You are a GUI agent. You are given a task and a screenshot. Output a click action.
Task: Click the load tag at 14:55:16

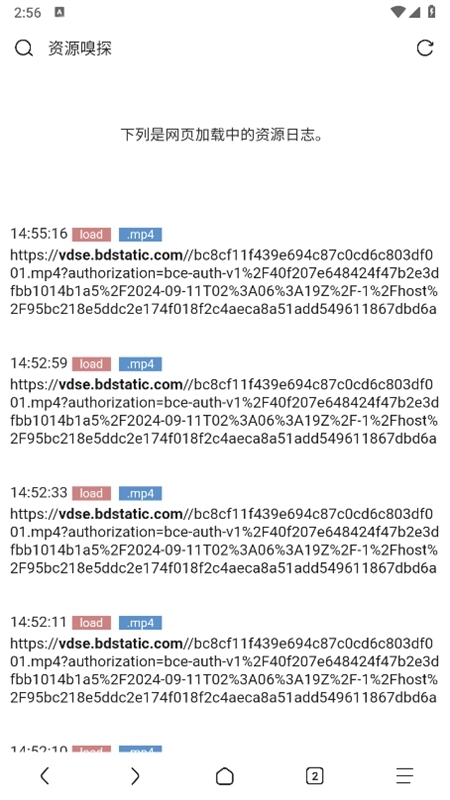91,235
